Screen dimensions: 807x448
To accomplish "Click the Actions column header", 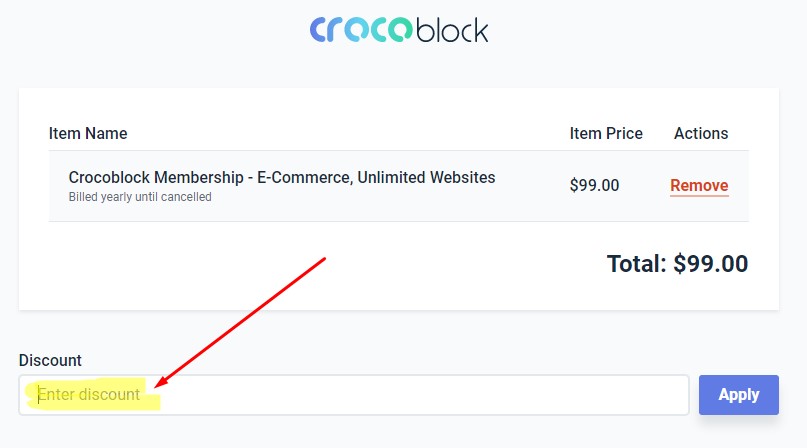I will click(701, 133).
